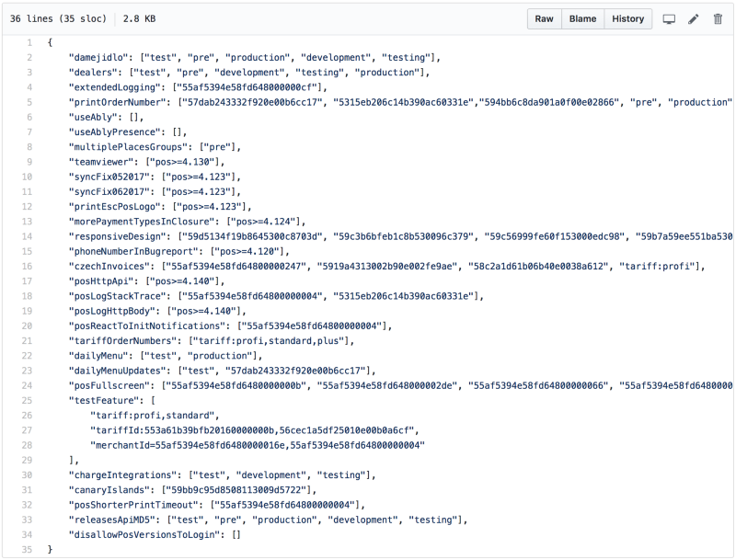Click the "2.8 KB" file size
Image resolution: width=736 pixels, height=560 pixels.
click(x=139, y=18)
